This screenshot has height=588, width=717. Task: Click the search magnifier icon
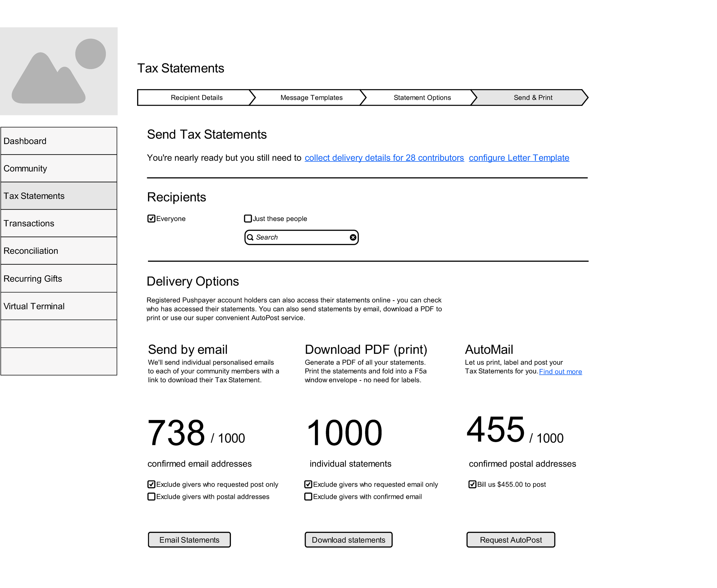(x=250, y=237)
